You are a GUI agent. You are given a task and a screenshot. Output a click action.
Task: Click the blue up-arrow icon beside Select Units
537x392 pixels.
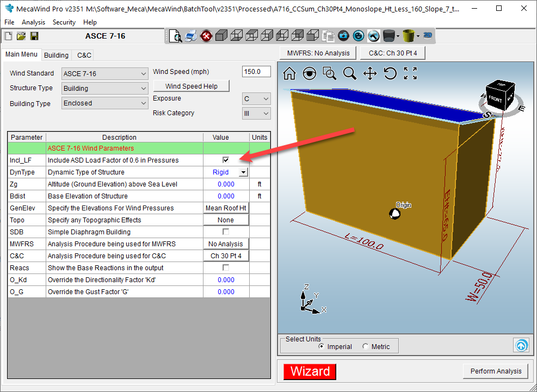pos(521,345)
